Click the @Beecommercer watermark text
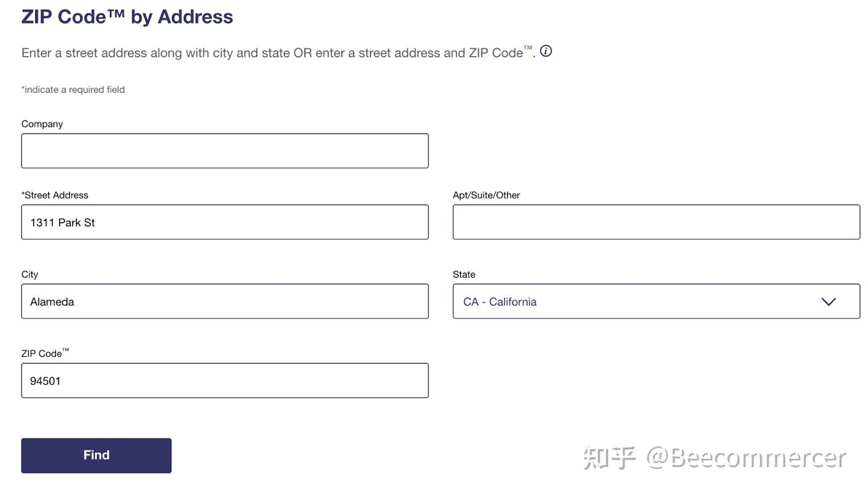The width and height of the screenshot is (868, 493). coord(747,458)
